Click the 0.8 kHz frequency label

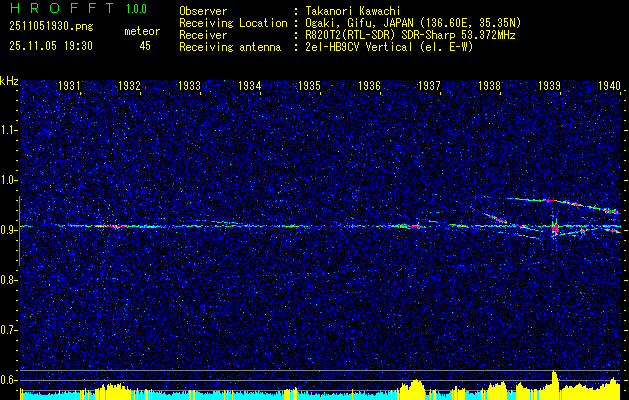pos(8,280)
